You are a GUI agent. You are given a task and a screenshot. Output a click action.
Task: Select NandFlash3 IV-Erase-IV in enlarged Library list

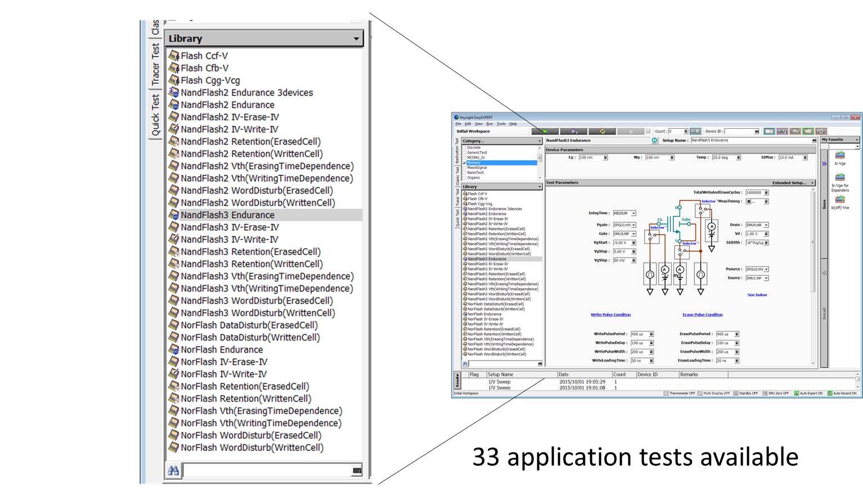[230, 227]
